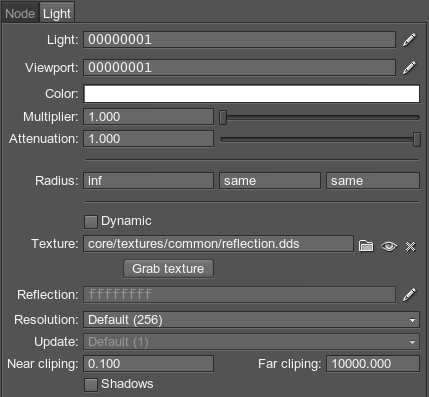The height and width of the screenshot is (397, 429).
Task: Click the Far cliping value field
Action: (373, 364)
